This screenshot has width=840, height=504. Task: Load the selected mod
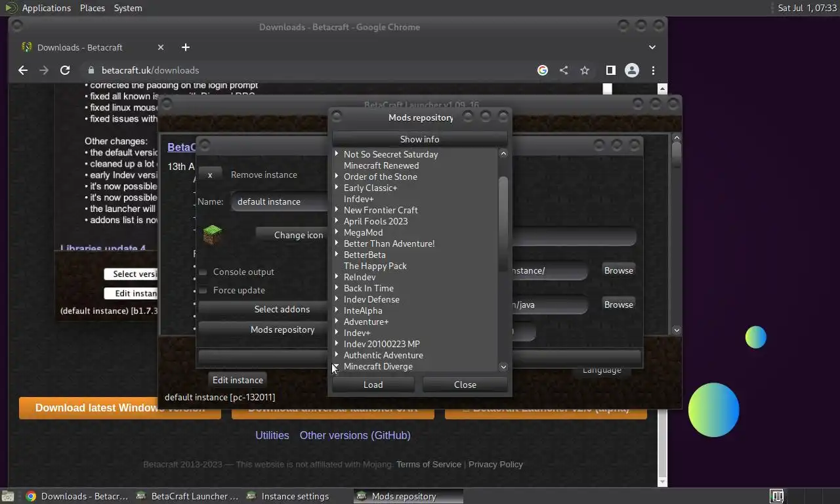tap(373, 385)
